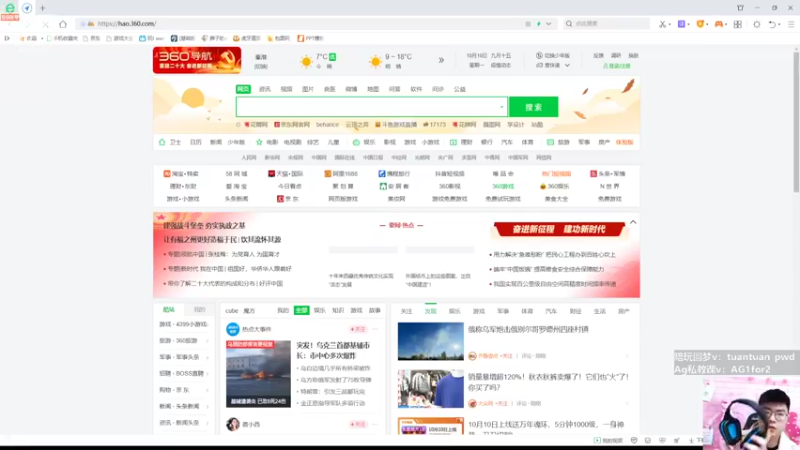The width and height of the screenshot is (800, 450).
Task: Click today's sunny weather icon 7°C
Action: click(x=306, y=62)
